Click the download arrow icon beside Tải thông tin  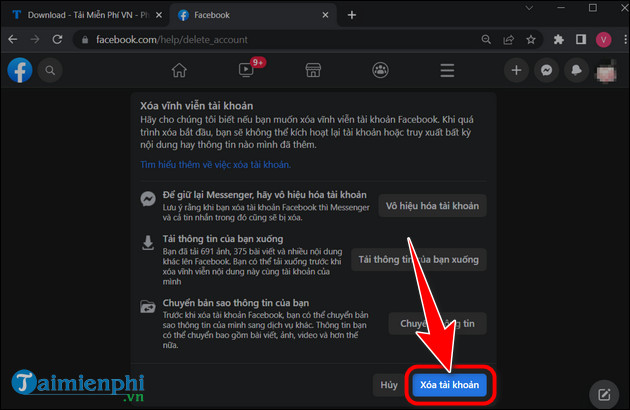(148, 243)
